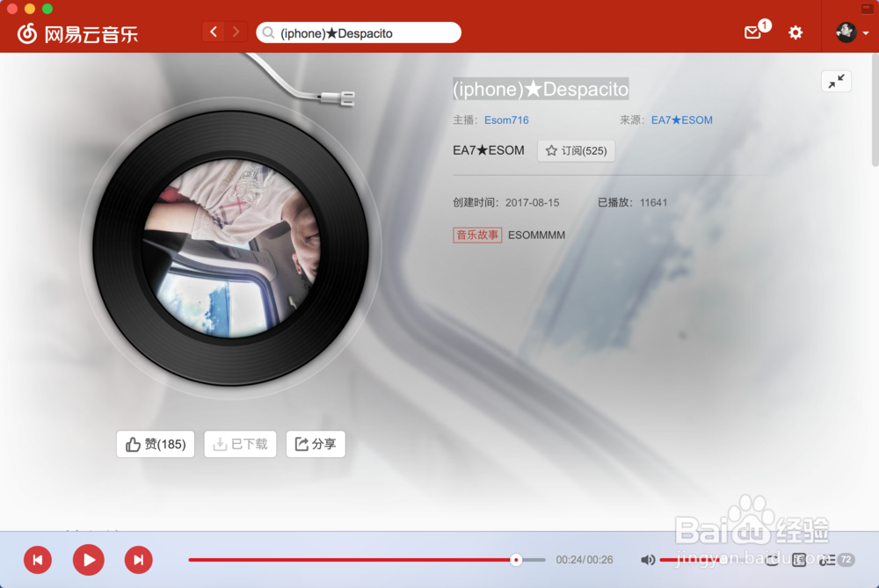Screen dimensions: 879x588
Task: Click the vertical scrollbar on the right
Action: pos(875,110)
